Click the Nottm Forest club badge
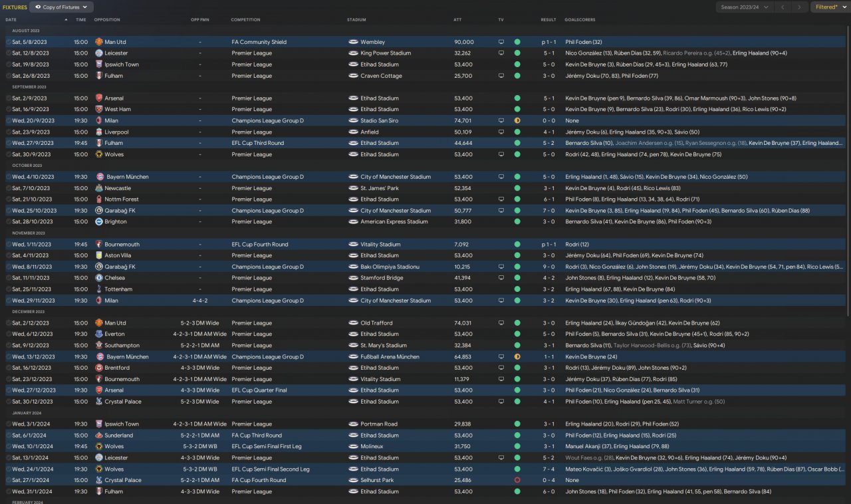Image resolution: width=851 pixels, height=504 pixels. (x=98, y=199)
